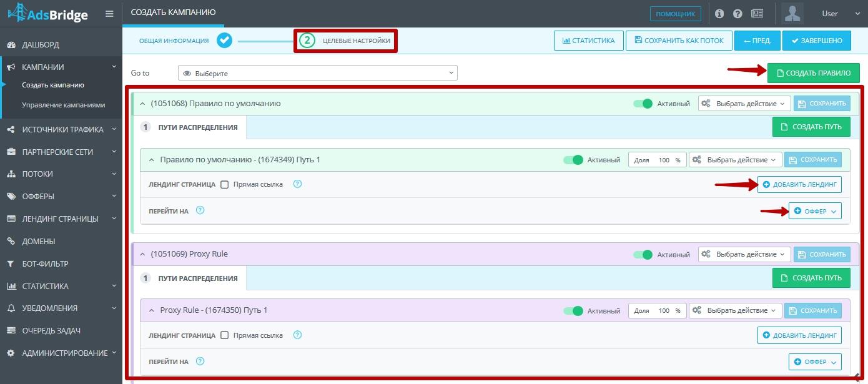Toggle Активный switch for Правило по умолчанию rule

tap(643, 104)
